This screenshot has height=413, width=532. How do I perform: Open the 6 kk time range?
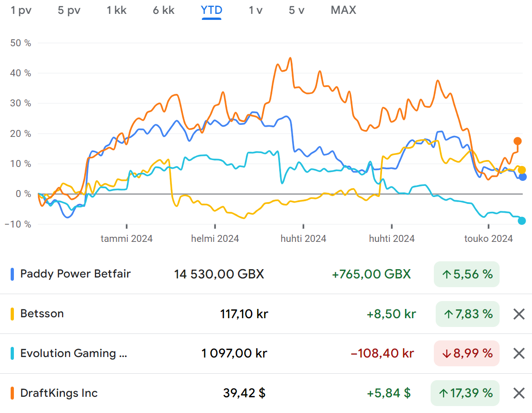[x=163, y=10]
